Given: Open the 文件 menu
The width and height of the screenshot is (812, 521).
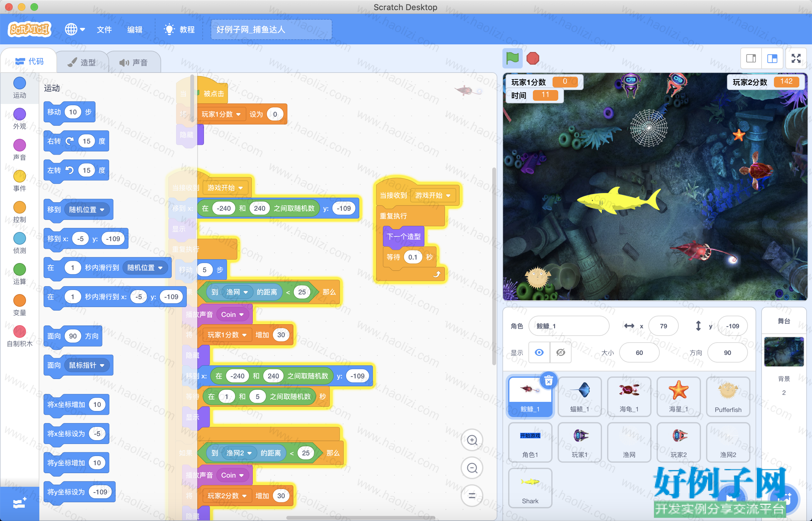Looking at the screenshot, I should point(104,29).
